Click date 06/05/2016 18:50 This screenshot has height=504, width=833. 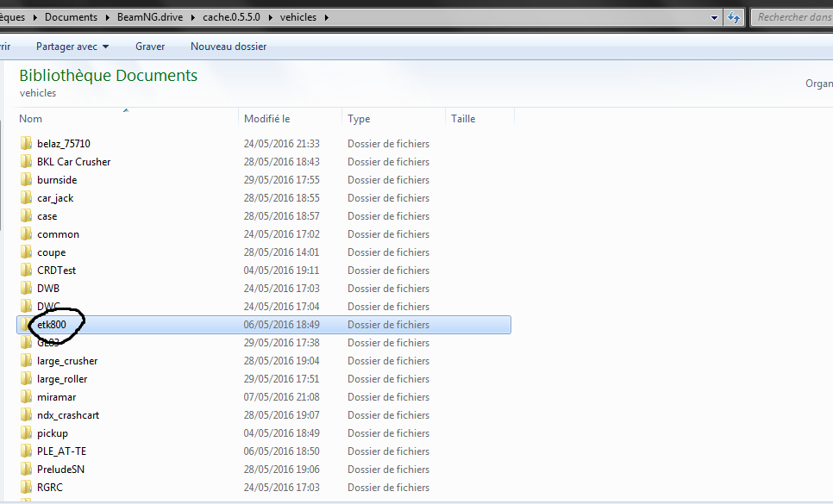[282, 451]
